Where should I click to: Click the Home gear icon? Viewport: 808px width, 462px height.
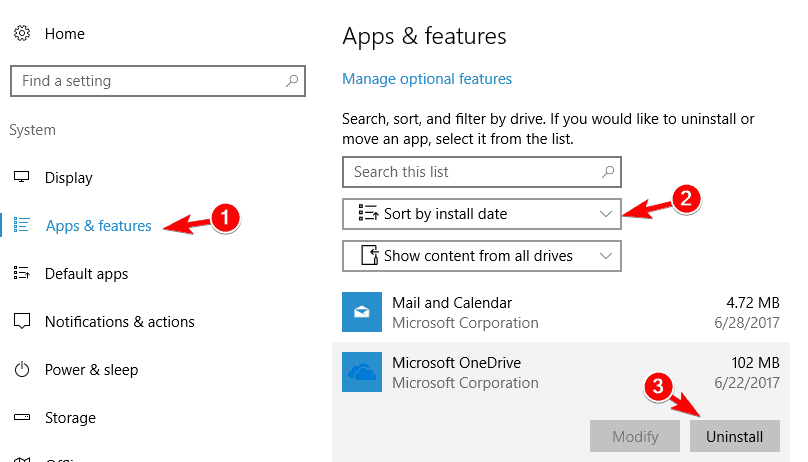pos(21,34)
